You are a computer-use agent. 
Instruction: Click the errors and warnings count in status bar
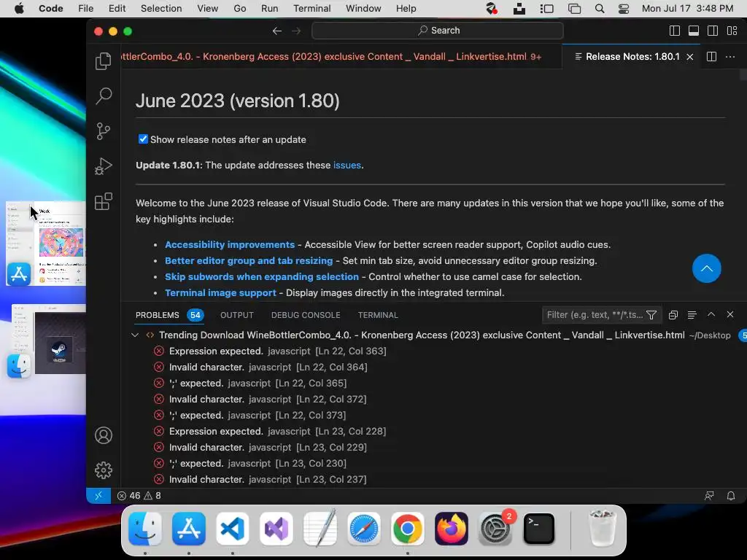tap(139, 496)
